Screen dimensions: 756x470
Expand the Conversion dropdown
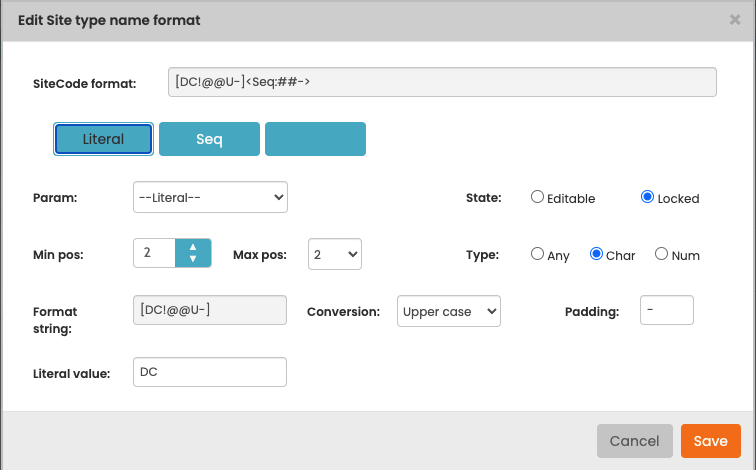[x=448, y=311]
